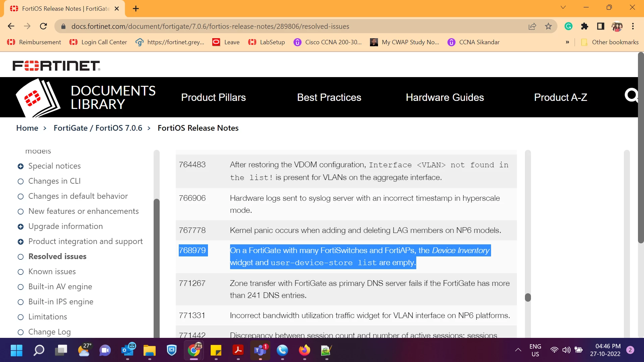Screen dimensions: 644x362
Task: Open the site search magnifier icon
Action: click(x=631, y=96)
